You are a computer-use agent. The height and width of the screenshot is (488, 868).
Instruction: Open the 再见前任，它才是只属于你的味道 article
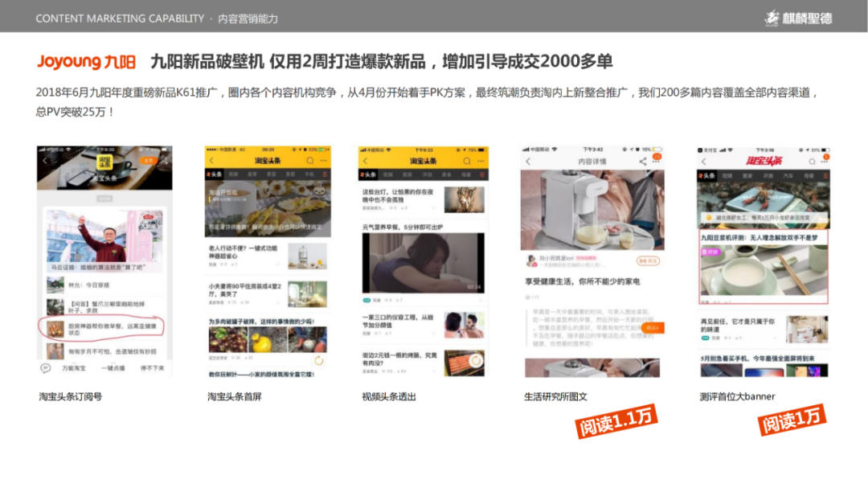tap(764, 329)
